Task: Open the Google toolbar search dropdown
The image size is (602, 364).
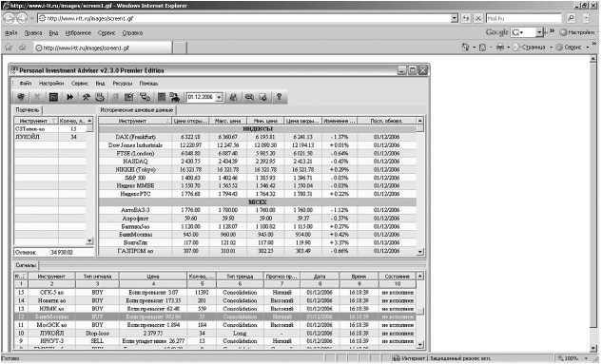Action: [x=539, y=32]
